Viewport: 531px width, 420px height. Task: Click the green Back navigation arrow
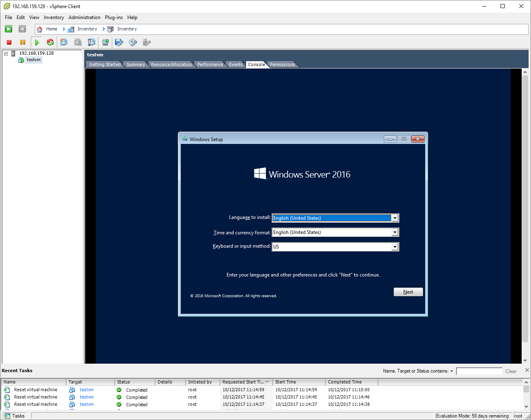9,29
